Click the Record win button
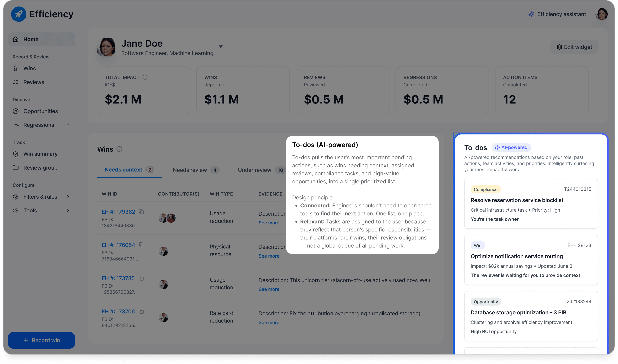Screen dimensions: 618x364 coord(41,340)
